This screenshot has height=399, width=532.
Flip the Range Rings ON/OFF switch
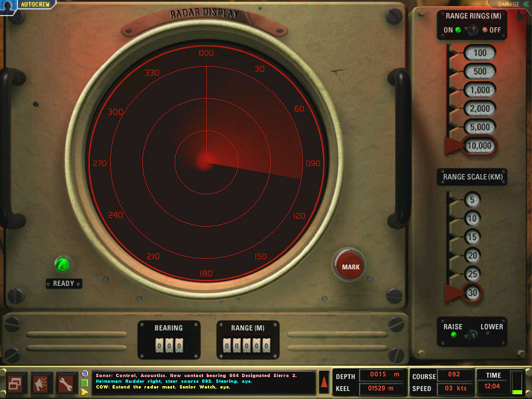click(x=472, y=30)
